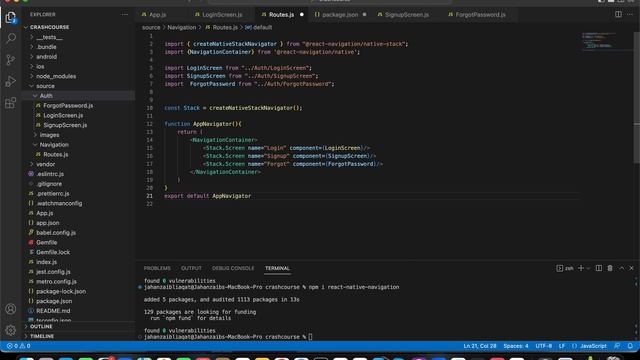Kill terminal with the trash icon
The image size is (640, 360).
point(610,268)
